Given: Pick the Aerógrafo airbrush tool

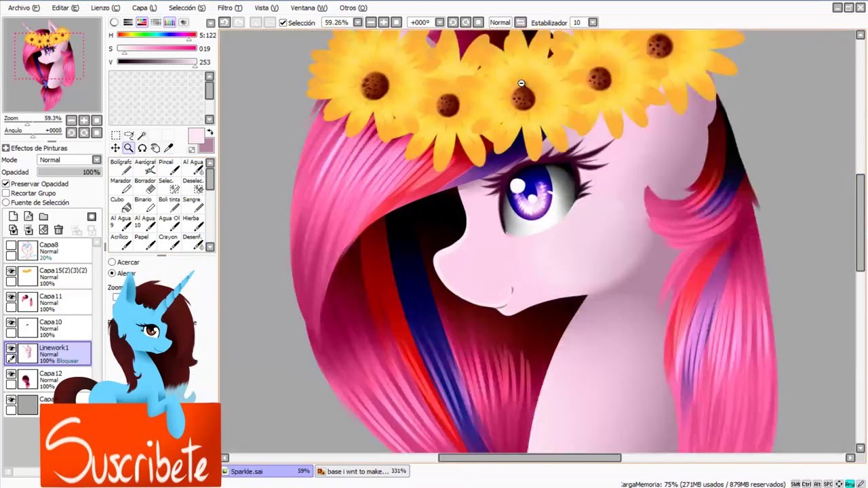Looking at the screenshot, I should click(x=144, y=167).
